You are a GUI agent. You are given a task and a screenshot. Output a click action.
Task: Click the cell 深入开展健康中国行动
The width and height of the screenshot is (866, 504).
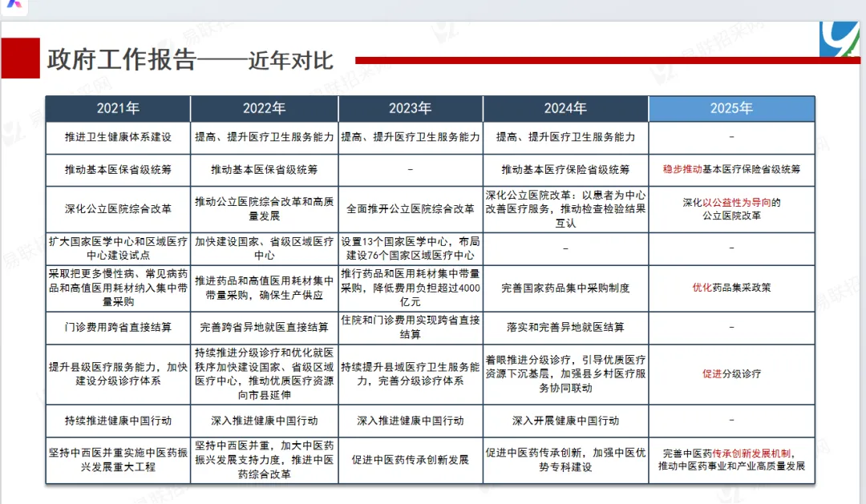click(x=565, y=421)
